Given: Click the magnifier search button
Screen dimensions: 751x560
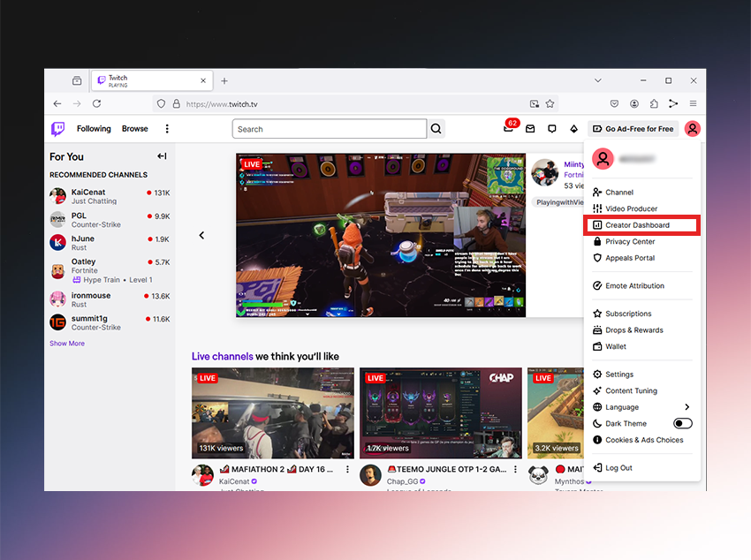Looking at the screenshot, I should point(436,129).
